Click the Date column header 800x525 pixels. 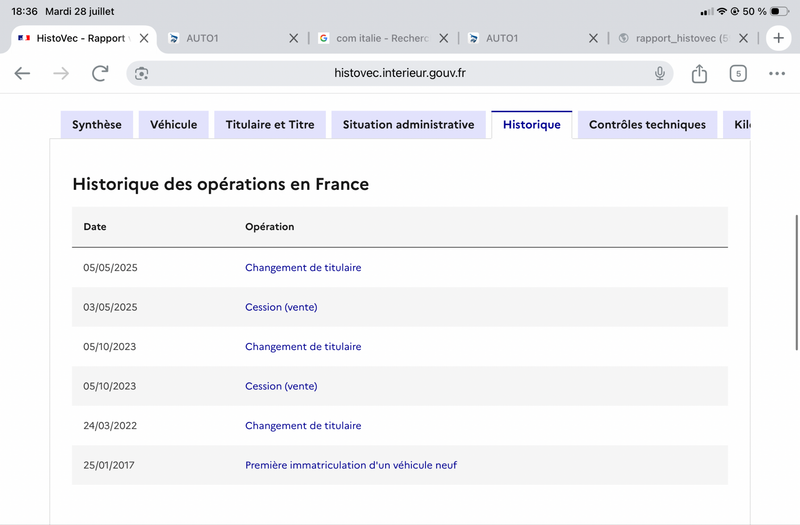[95, 227]
